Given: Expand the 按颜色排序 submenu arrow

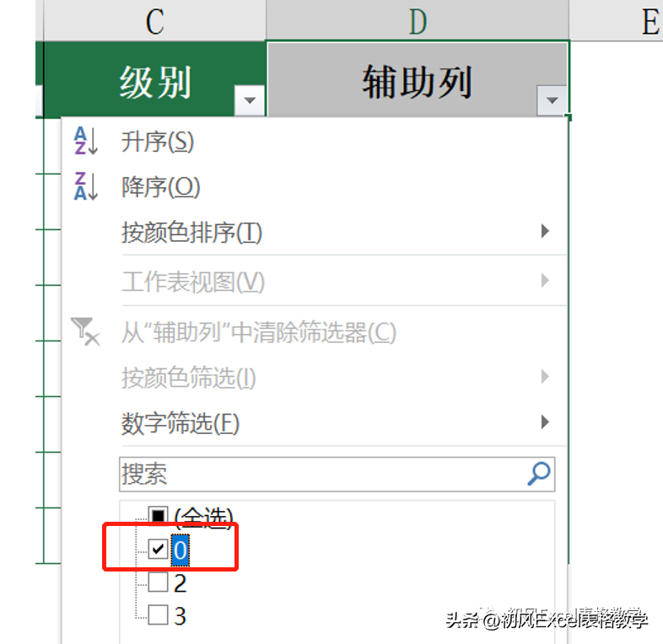Looking at the screenshot, I should pyautogui.click(x=545, y=231).
